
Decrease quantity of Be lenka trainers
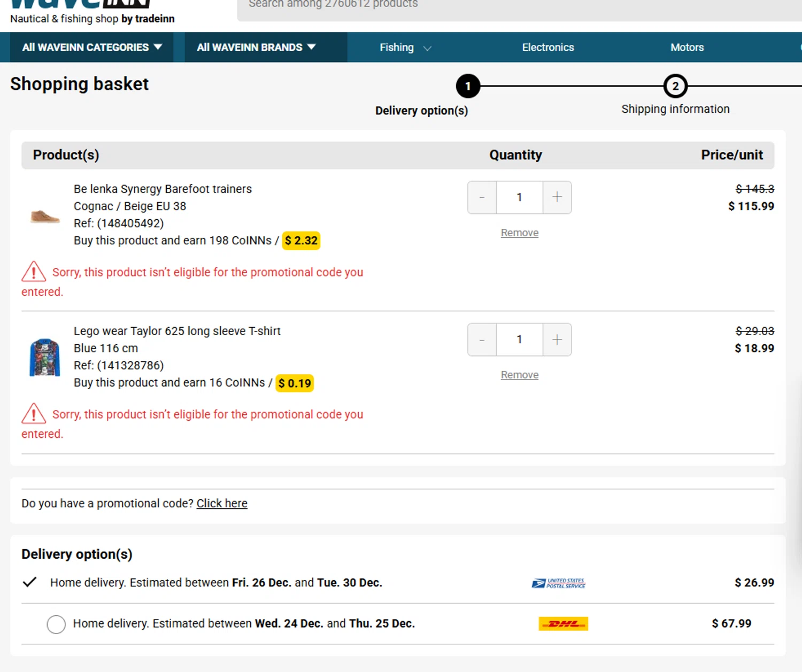click(x=482, y=197)
